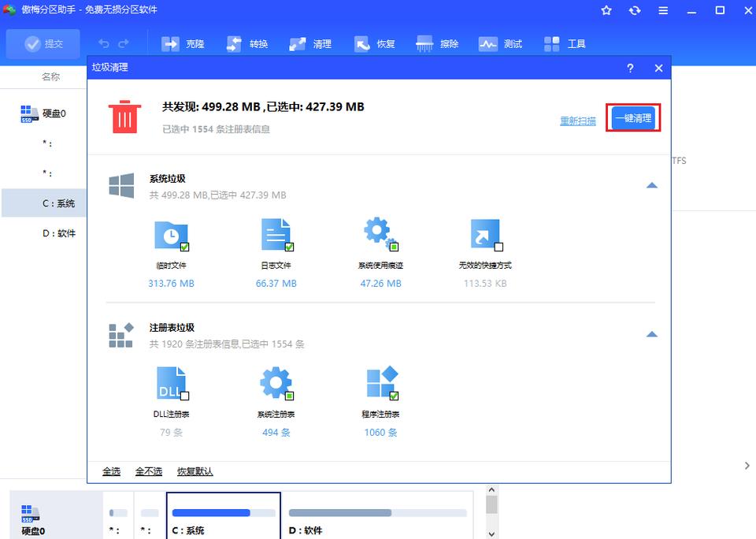Open the 转换 convert tool
This screenshot has width=756, height=539.
(247, 44)
